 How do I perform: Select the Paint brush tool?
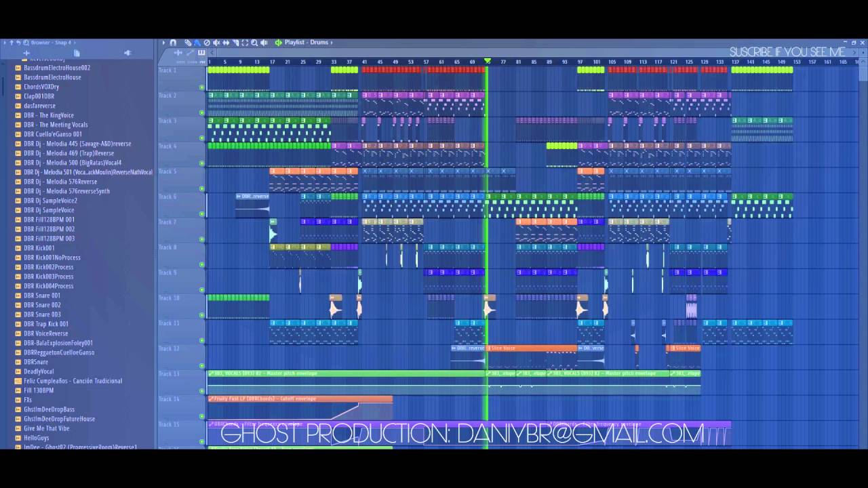[197, 43]
